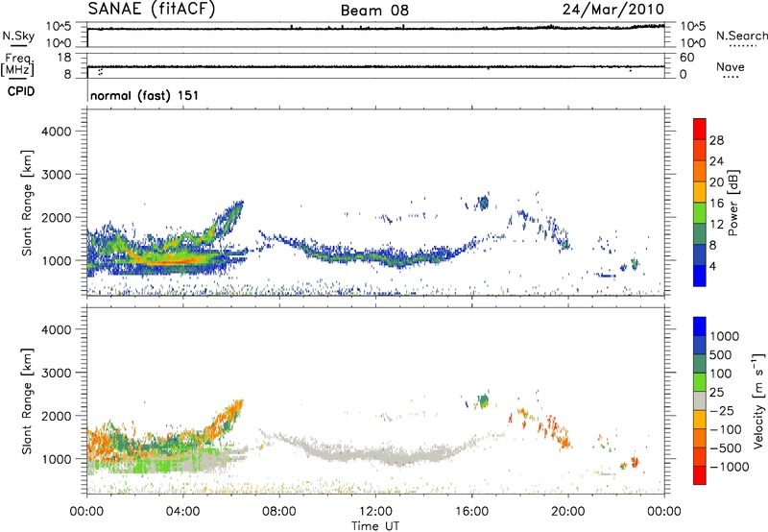Select the CPID row label
768x532 pixels.
click(21, 91)
